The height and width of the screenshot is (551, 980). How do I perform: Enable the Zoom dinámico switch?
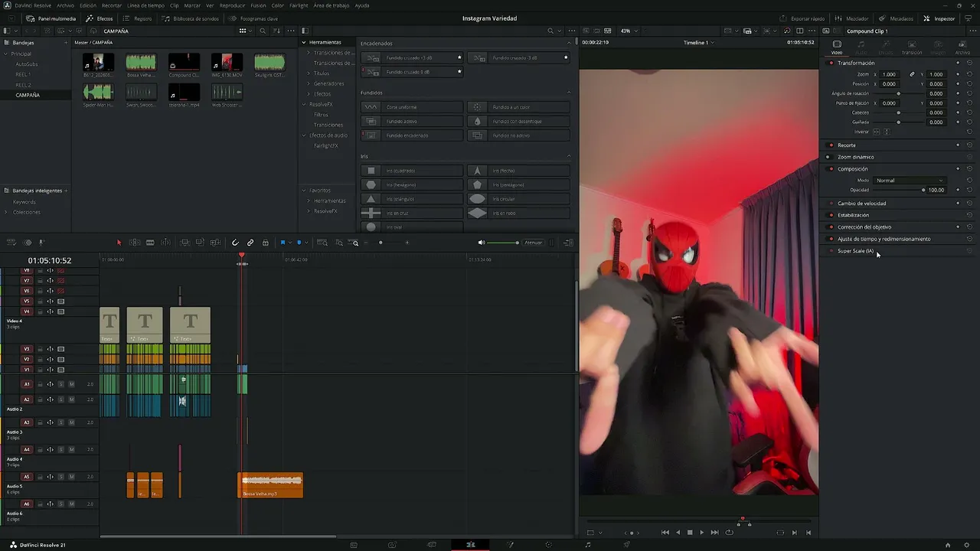(828, 157)
